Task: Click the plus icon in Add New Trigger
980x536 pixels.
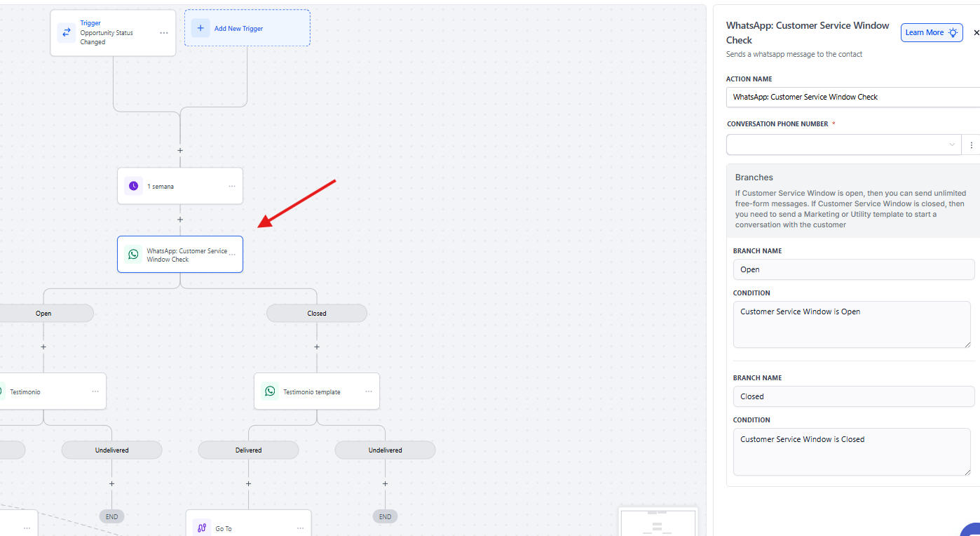Action: point(200,28)
